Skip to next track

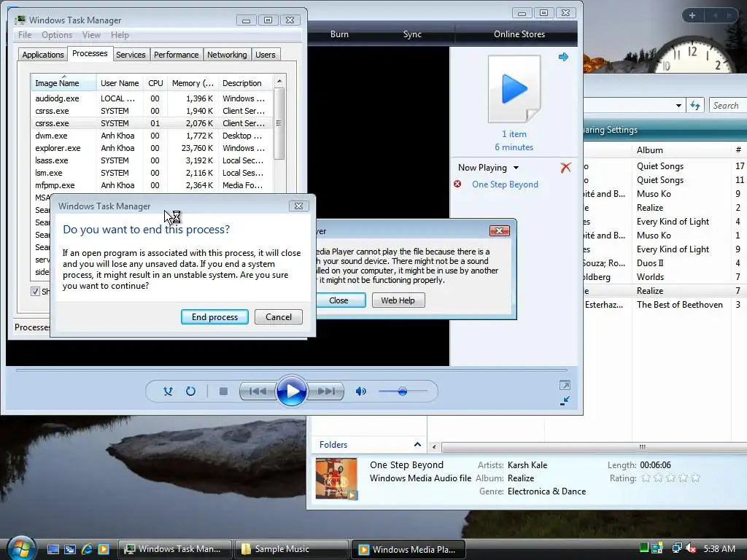326,392
